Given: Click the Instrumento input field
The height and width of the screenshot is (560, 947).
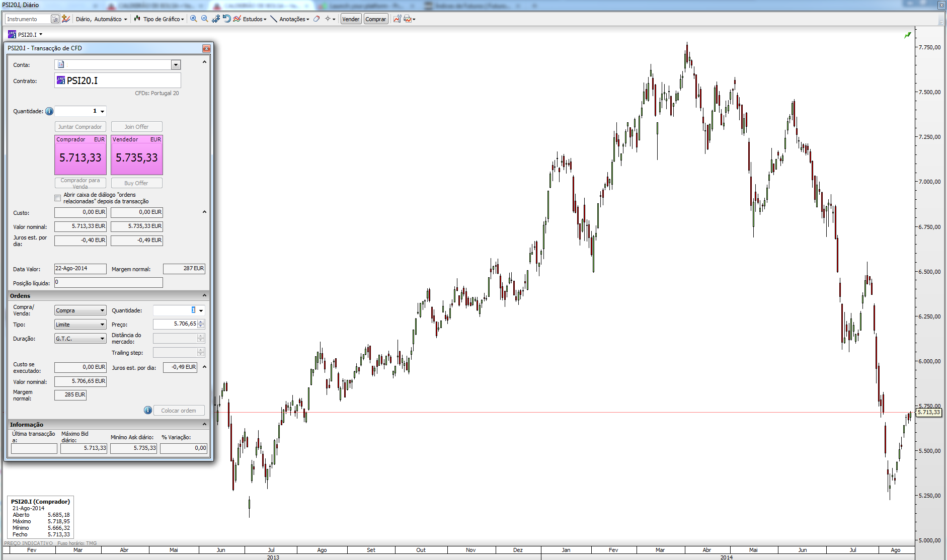Looking at the screenshot, I should (28, 19).
